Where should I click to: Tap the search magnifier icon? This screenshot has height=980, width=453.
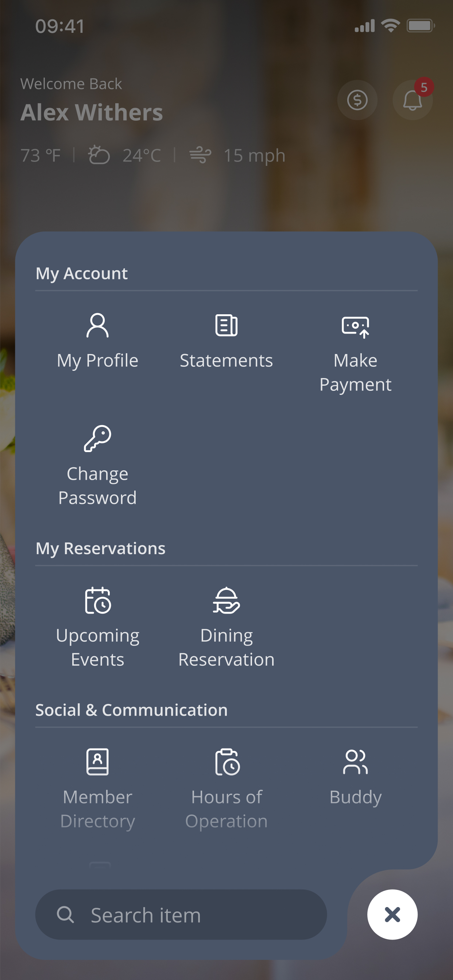coord(66,915)
